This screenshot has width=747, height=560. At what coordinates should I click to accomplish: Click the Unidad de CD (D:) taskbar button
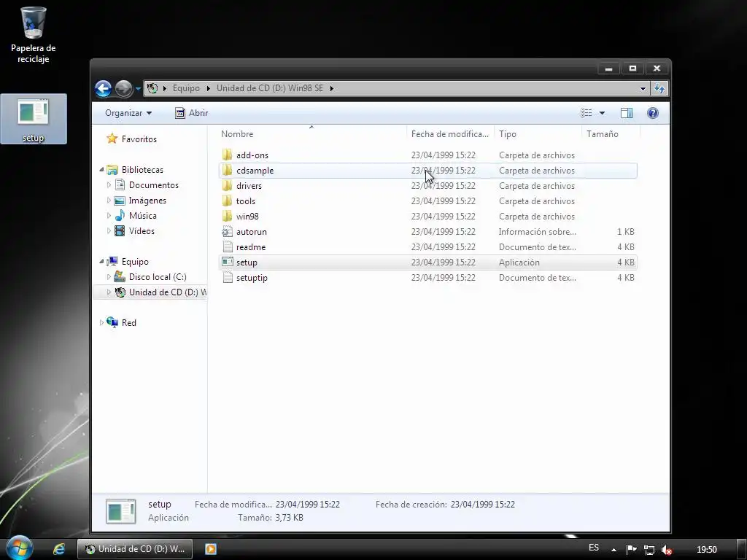pos(135,549)
